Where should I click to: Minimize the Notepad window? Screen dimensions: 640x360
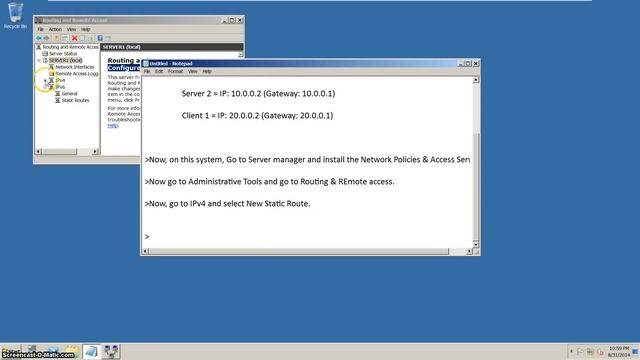tap(461, 64)
